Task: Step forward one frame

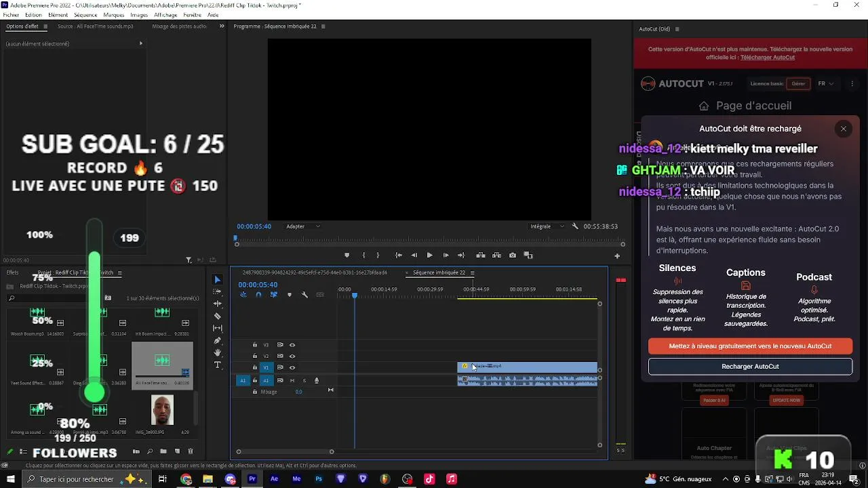Action: [x=446, y=256]
